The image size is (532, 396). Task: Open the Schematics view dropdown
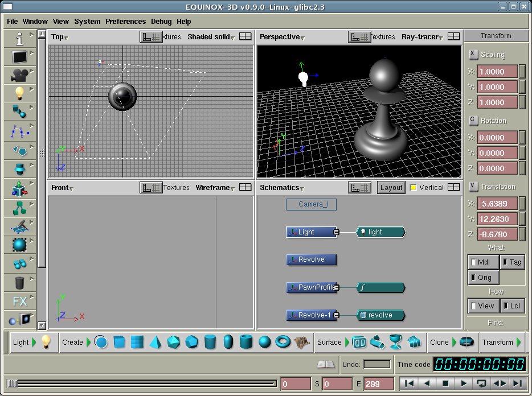click(x=282, y=188)
